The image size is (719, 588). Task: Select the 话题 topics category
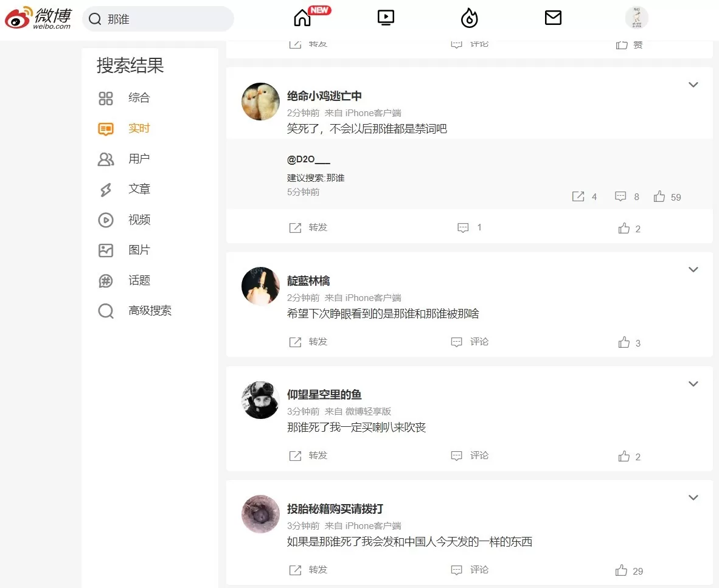click(124, 280)
